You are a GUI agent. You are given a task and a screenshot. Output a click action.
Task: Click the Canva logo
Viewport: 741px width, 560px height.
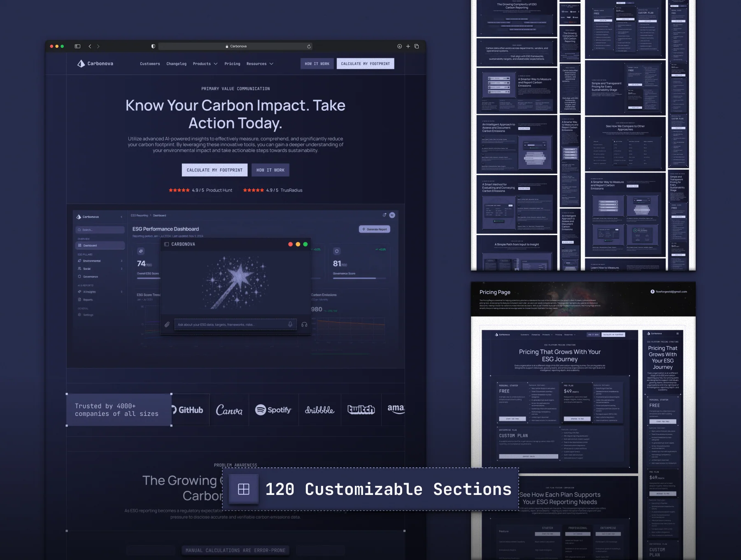tap(229, 410)
